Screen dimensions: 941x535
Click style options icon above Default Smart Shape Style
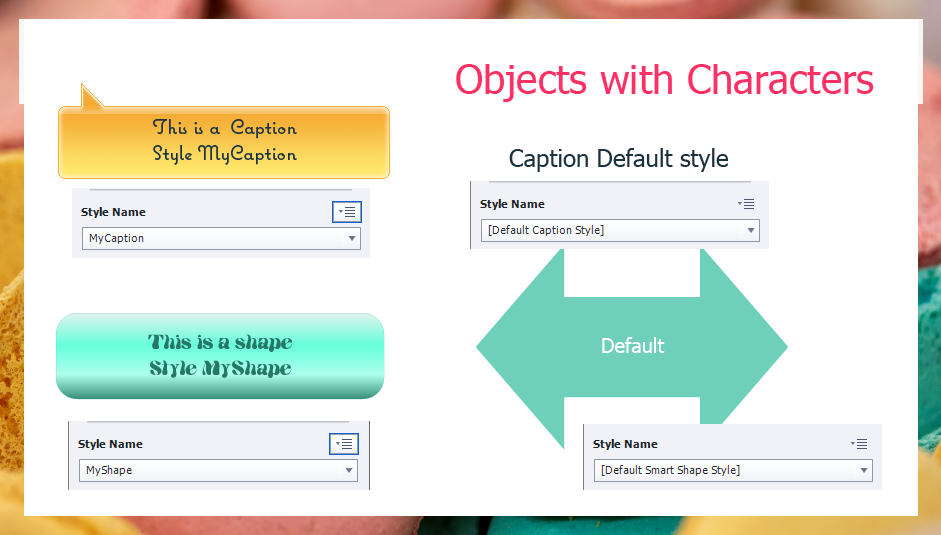pos(859,444)
